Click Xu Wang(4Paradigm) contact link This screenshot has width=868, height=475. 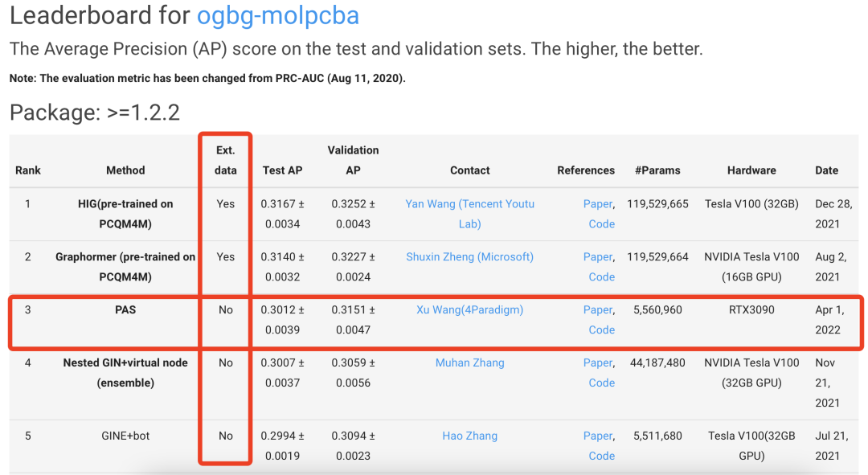pyautogui.click(x=469, y=310)
